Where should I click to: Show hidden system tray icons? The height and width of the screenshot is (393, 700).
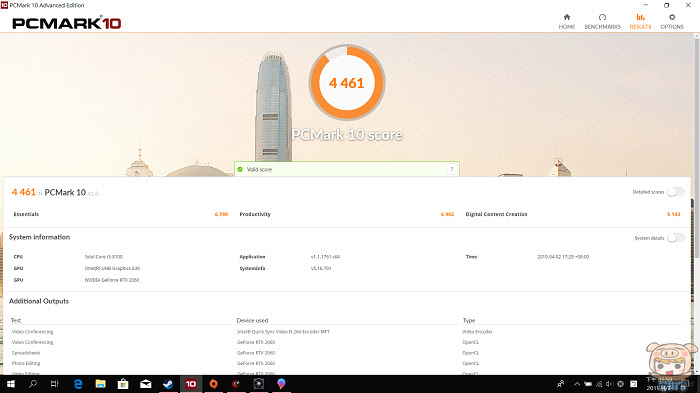point(577,384)
